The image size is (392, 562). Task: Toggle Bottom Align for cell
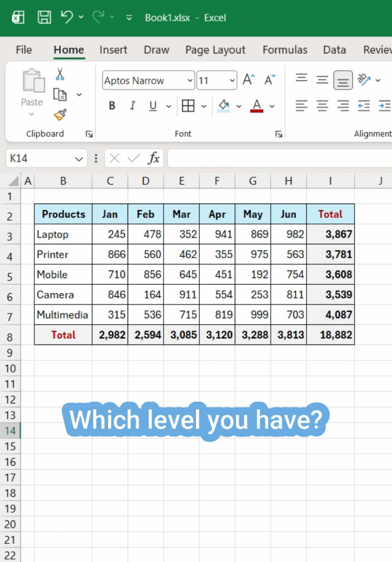click(343, 80)
